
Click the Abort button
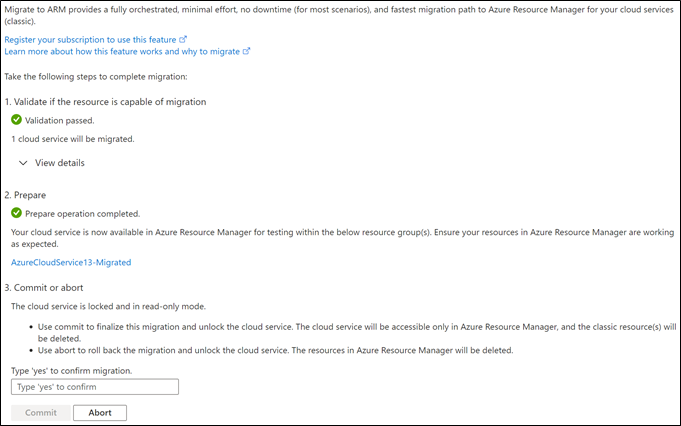pyautogui.click(x=100, y=413)
